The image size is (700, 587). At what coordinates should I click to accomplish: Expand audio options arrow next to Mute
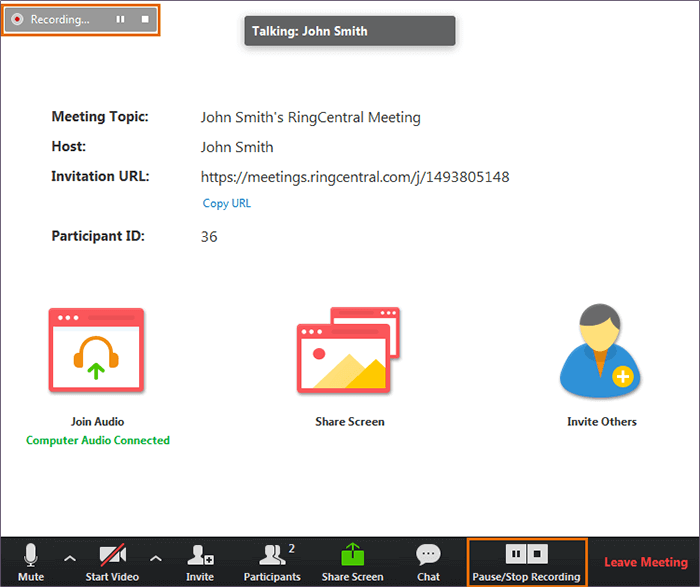69,558
